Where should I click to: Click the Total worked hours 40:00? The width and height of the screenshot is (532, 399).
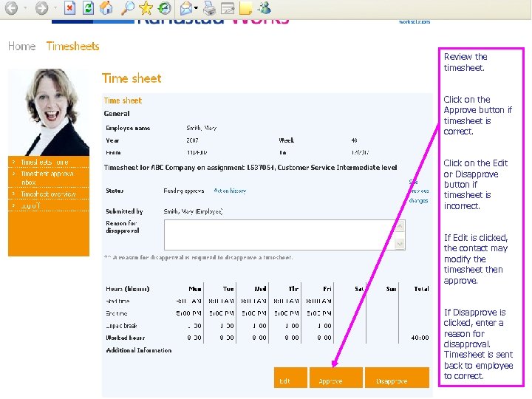[420, 338]
